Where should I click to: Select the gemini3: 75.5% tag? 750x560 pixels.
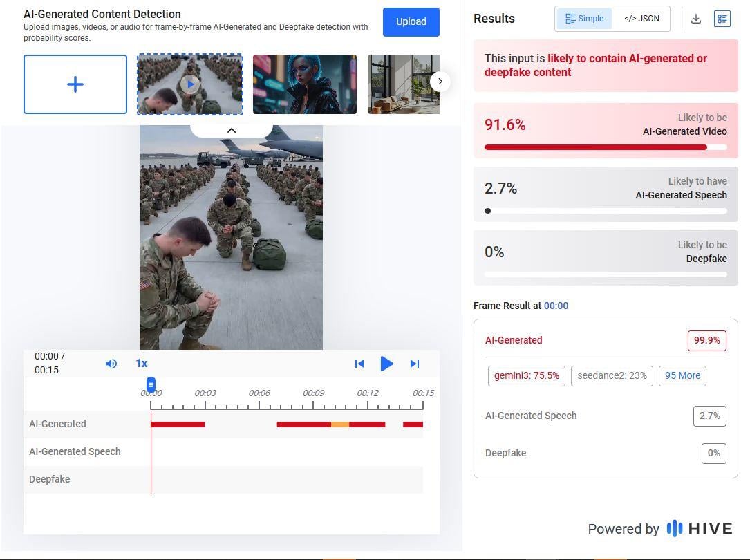pyautogui.click(x=526, y=375)
